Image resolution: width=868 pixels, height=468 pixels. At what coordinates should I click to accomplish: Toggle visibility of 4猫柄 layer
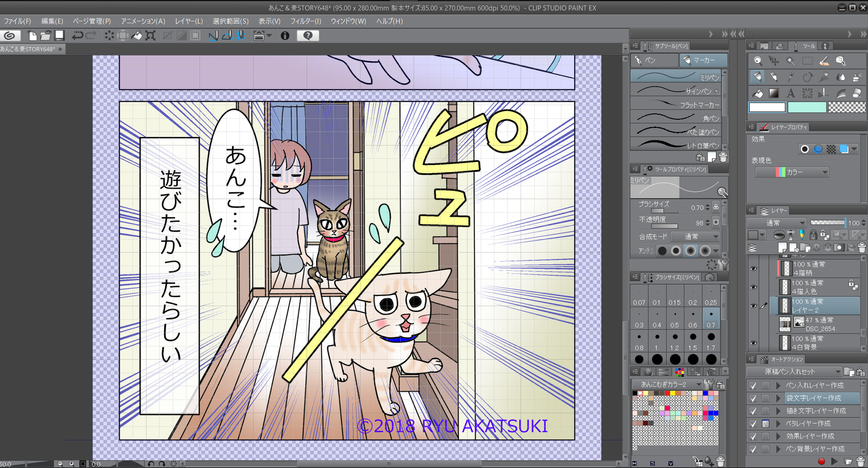(x=753, y=269)
